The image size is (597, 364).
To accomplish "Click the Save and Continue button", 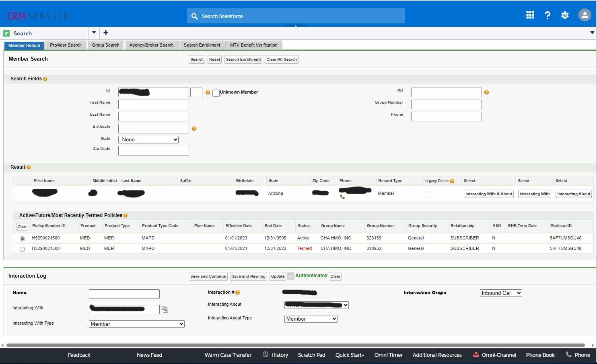I will coord(208,276).
